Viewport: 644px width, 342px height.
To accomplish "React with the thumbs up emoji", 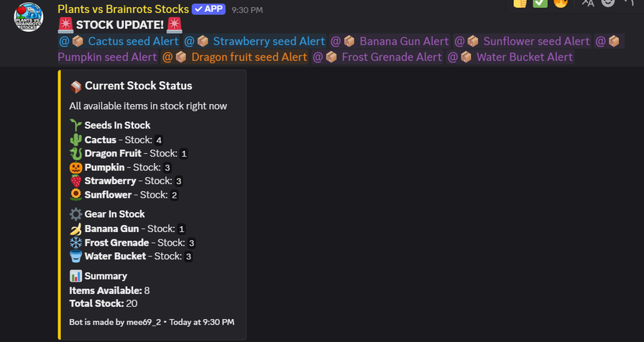I will (x=520, y=3).
